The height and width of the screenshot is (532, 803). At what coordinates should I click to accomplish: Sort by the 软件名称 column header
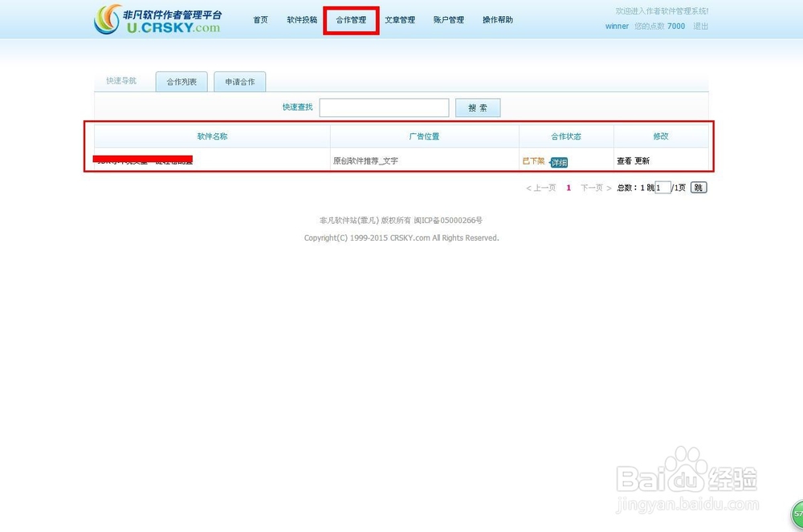[212, 136]
